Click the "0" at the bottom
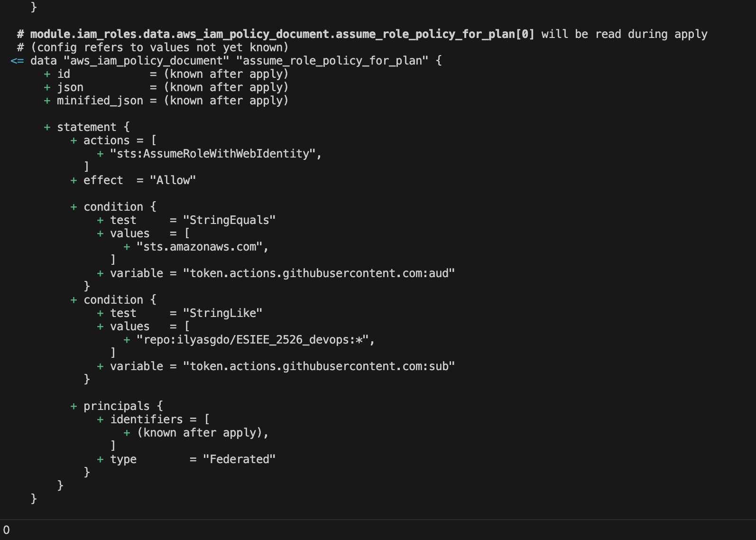756x540 pixels. tap(6, 530)
